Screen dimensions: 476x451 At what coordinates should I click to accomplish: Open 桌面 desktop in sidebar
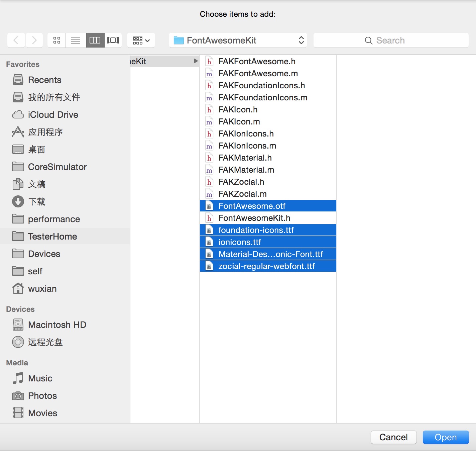point(65,150)
